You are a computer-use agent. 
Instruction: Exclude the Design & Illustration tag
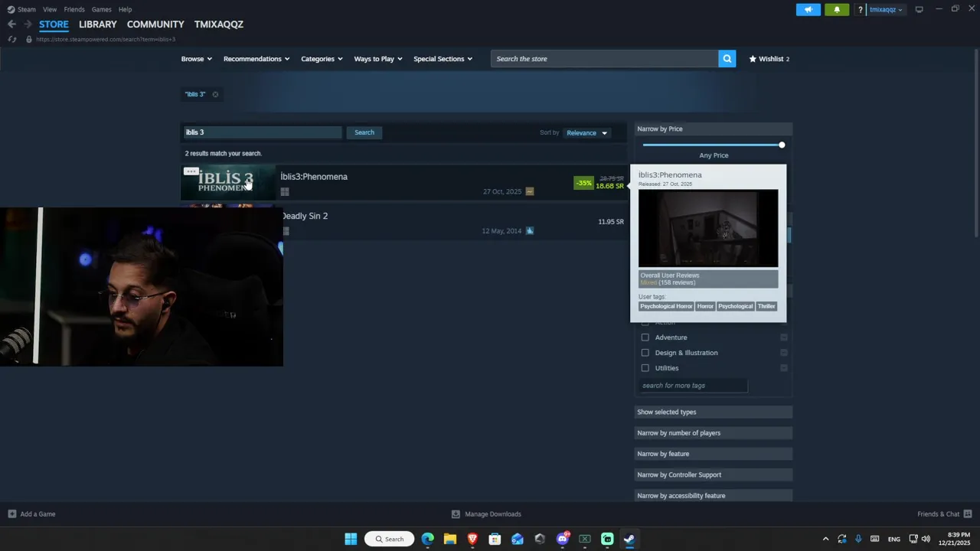point(784,353)
